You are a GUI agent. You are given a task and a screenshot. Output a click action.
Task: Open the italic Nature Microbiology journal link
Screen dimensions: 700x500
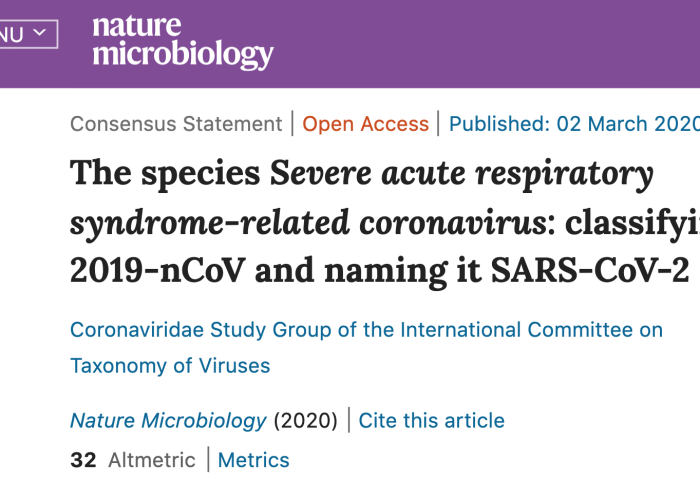[x=168, y=421]
